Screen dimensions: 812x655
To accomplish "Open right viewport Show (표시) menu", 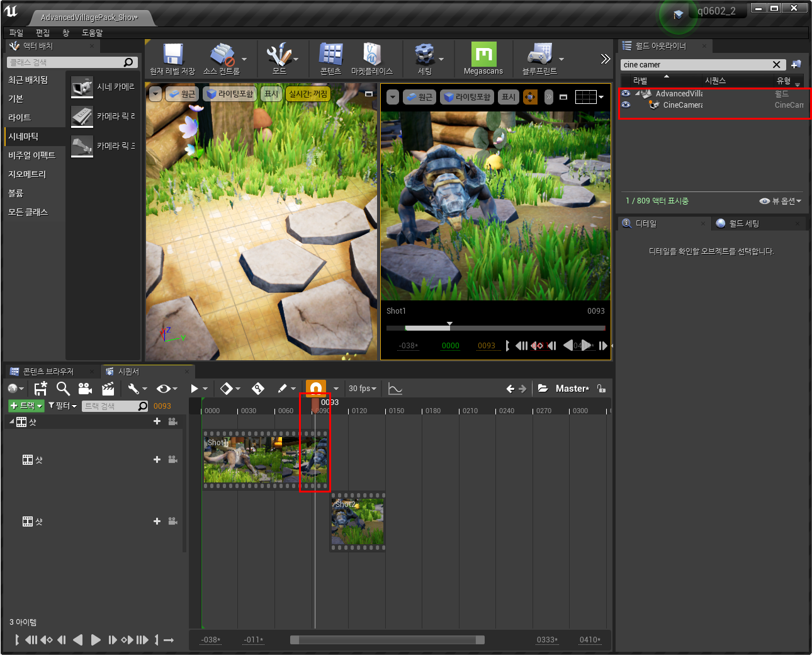I will point(509,97).
